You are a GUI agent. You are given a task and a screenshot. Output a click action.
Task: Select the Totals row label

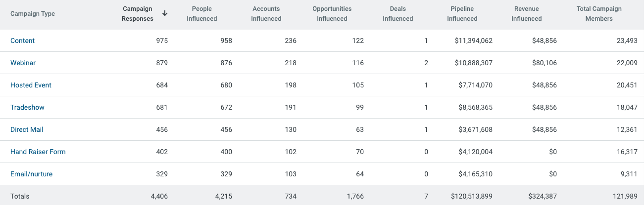(20, 196)
